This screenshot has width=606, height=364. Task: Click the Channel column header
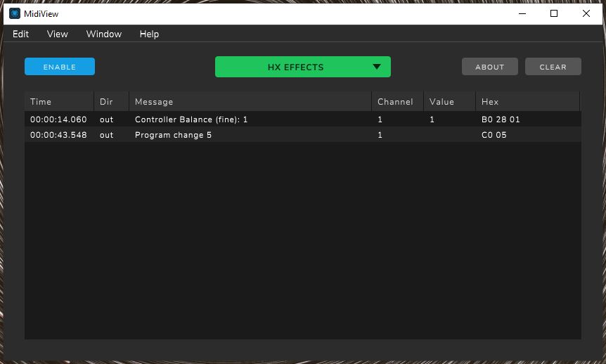397,102
